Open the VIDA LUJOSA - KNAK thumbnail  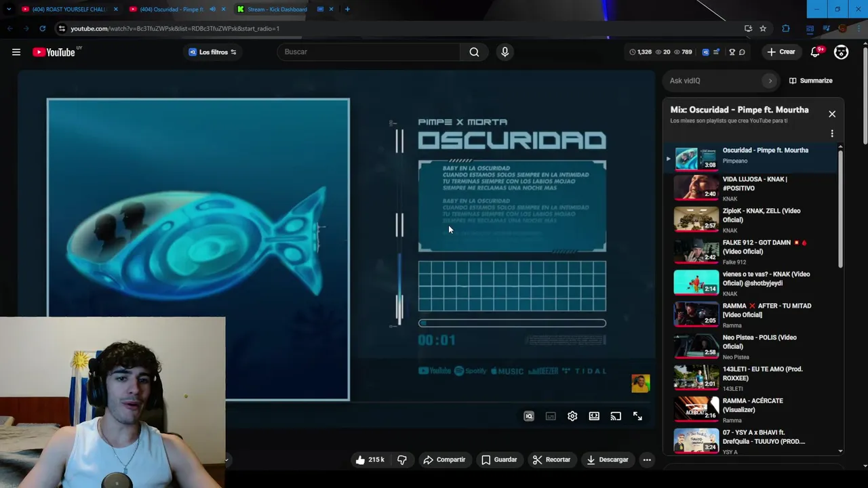[696, 188]
